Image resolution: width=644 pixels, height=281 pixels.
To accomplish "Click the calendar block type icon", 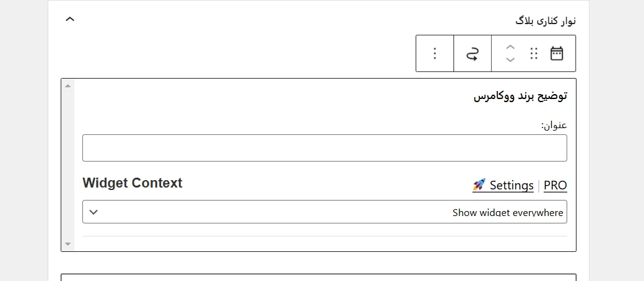I will point(557,53).
